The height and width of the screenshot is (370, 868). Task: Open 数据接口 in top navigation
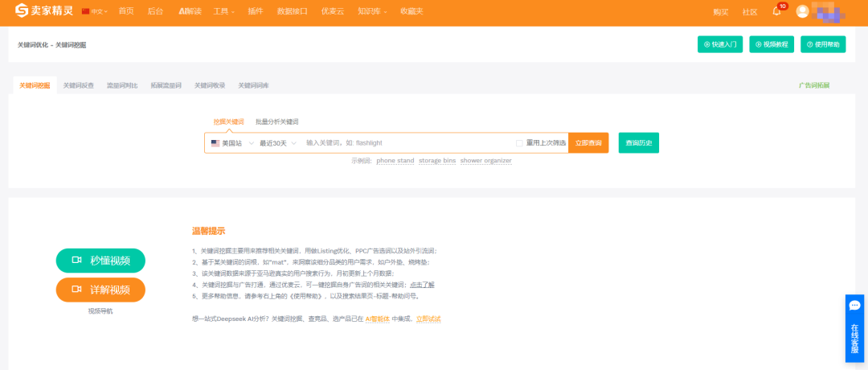[293, 11]
